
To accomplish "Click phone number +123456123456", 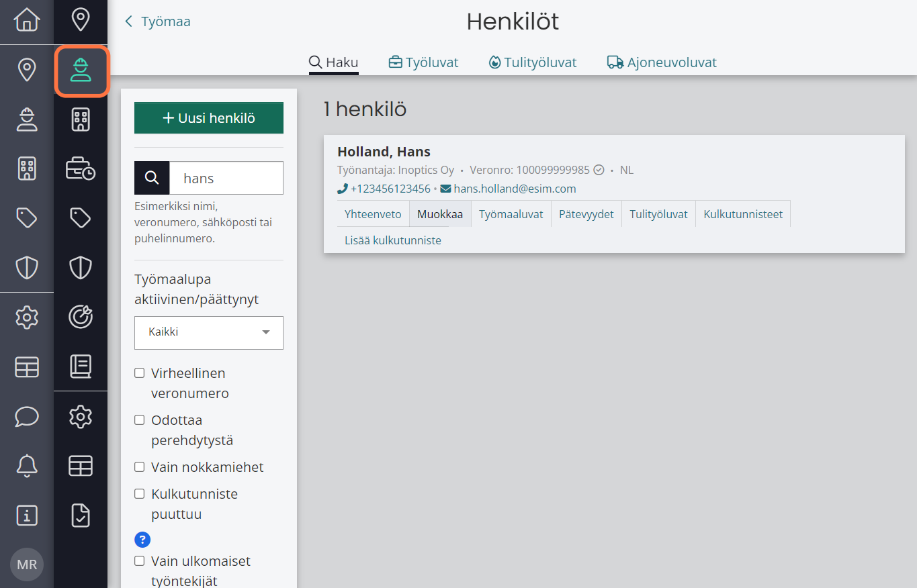I will 390,189.
